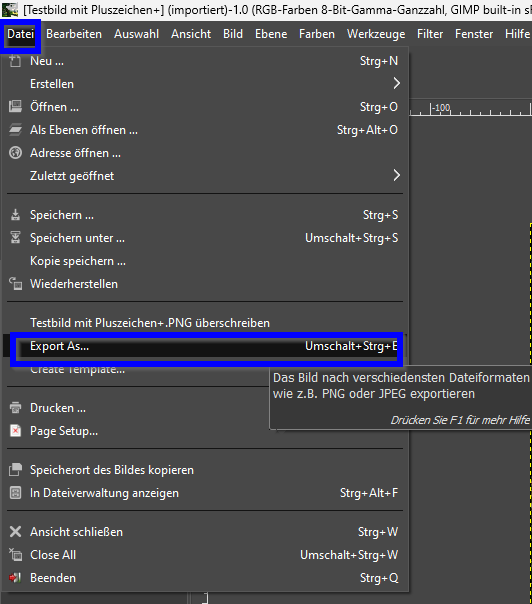Click the globe icon beside Adresse öffnen

(15, 153)
